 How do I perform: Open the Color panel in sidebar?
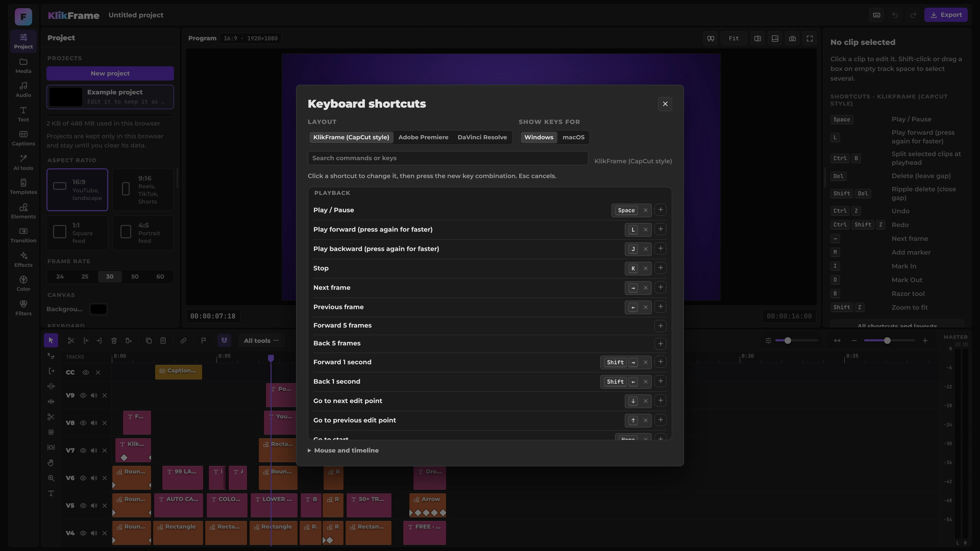pos(23,284)
